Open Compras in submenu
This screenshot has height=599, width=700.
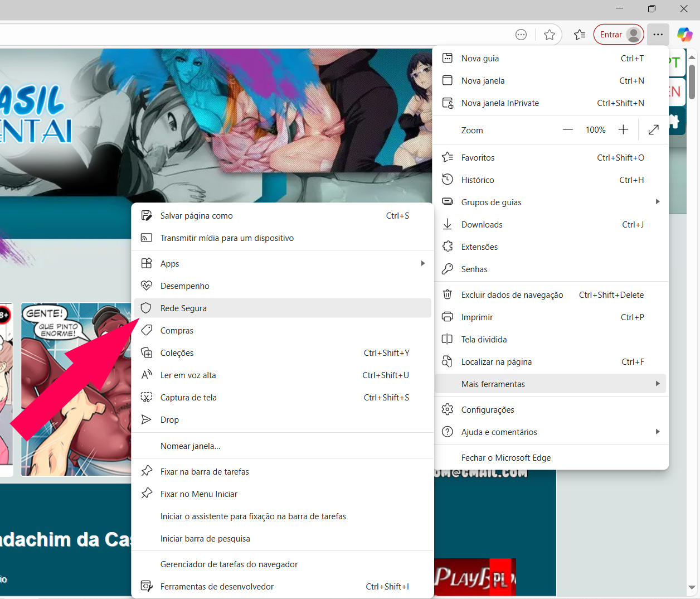(x=283, y=331)
